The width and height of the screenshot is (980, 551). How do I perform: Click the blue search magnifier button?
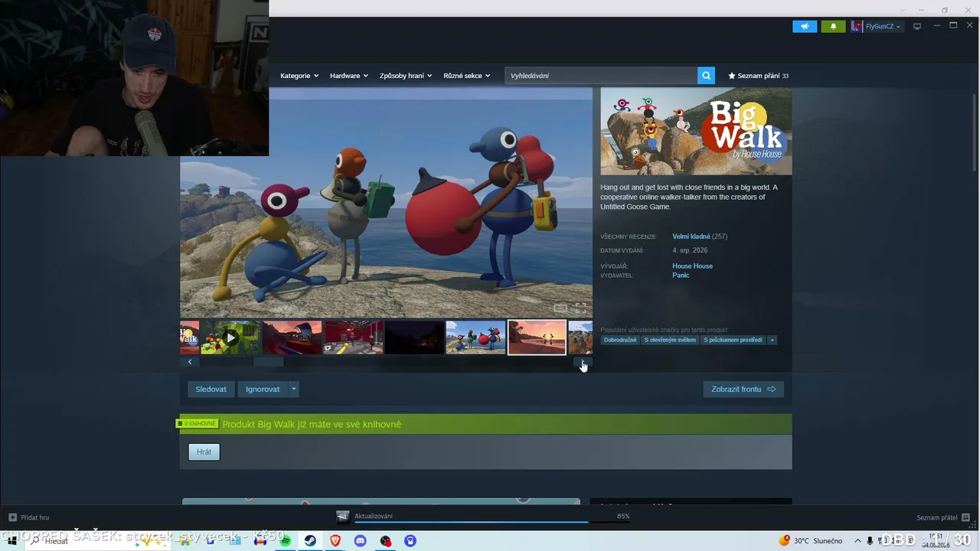point(706,75)
